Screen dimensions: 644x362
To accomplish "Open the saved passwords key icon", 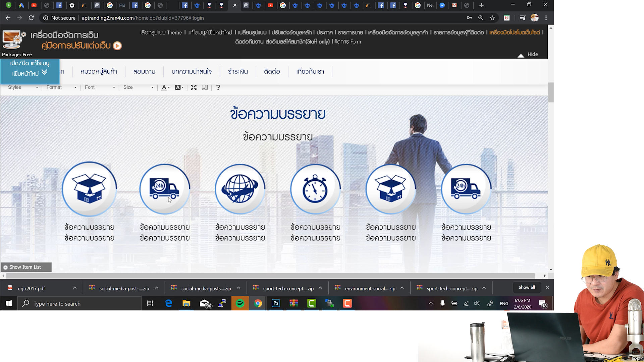I will pyautogui.click(x=469, y=18).
